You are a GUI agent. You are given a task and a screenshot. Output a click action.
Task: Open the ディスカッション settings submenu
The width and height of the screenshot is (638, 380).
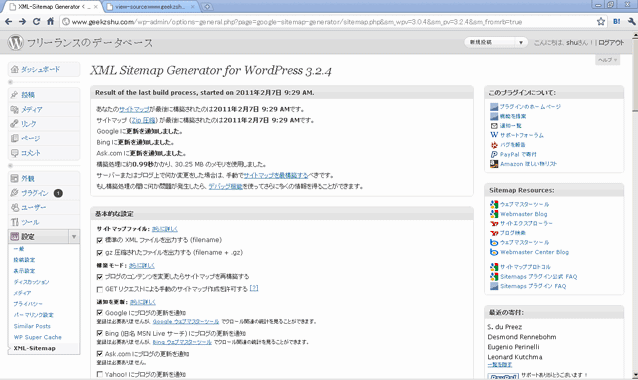click(31, 282)
